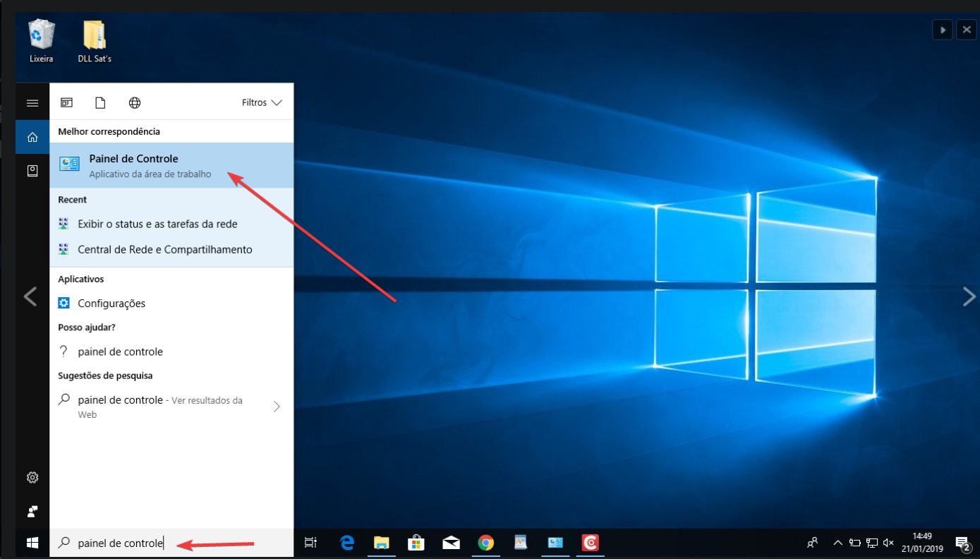The width and height of the screenshot is (980, 559).
Task: Open Google Chrome from the taskbar
Action: 485,543
